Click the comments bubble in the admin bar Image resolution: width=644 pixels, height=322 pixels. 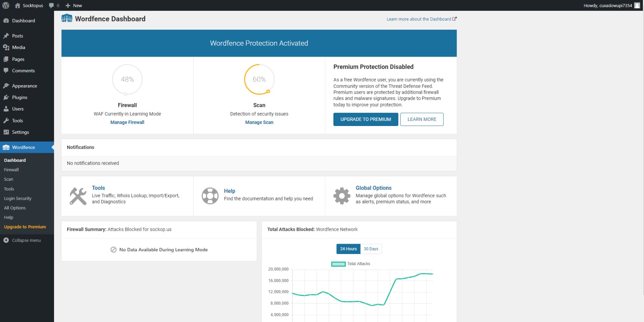tap(52, 5)
